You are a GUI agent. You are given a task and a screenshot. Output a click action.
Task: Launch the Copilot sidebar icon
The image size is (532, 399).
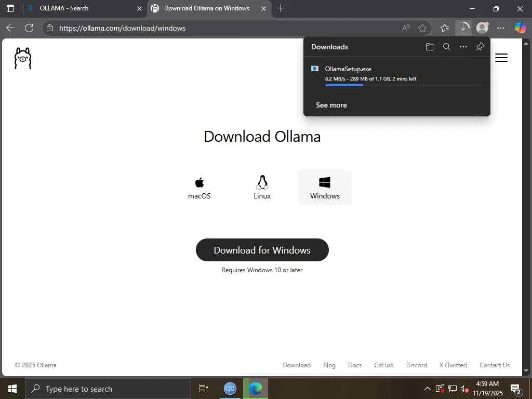(520, 28)
